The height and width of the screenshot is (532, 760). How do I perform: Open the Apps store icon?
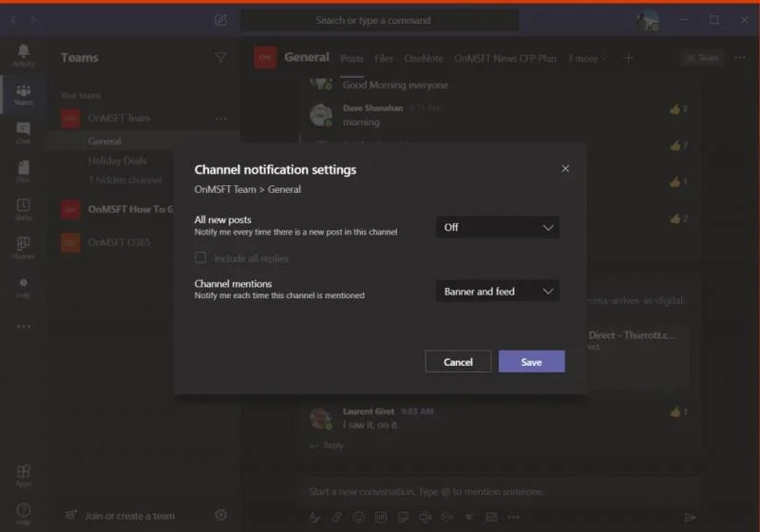click(23, 475)
